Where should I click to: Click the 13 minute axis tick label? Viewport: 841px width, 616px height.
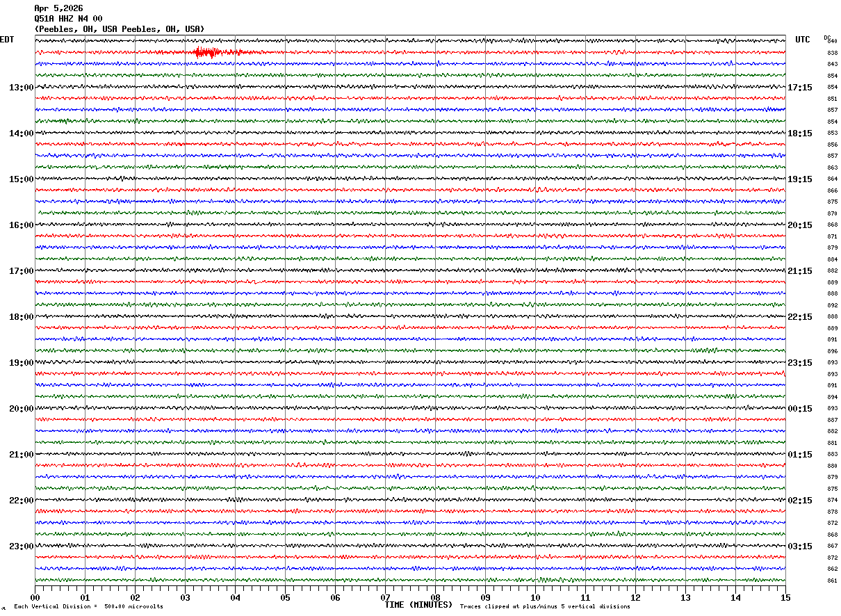pyautogui.click(x=685, y=598)
